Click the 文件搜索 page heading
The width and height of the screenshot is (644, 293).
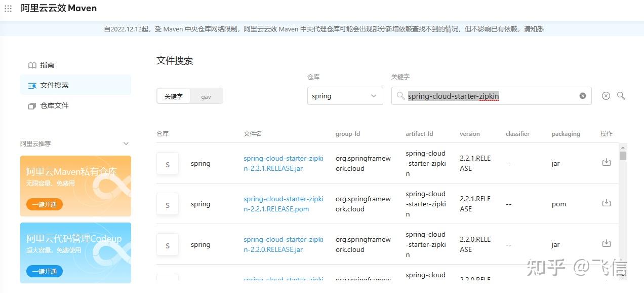point(175,61)
